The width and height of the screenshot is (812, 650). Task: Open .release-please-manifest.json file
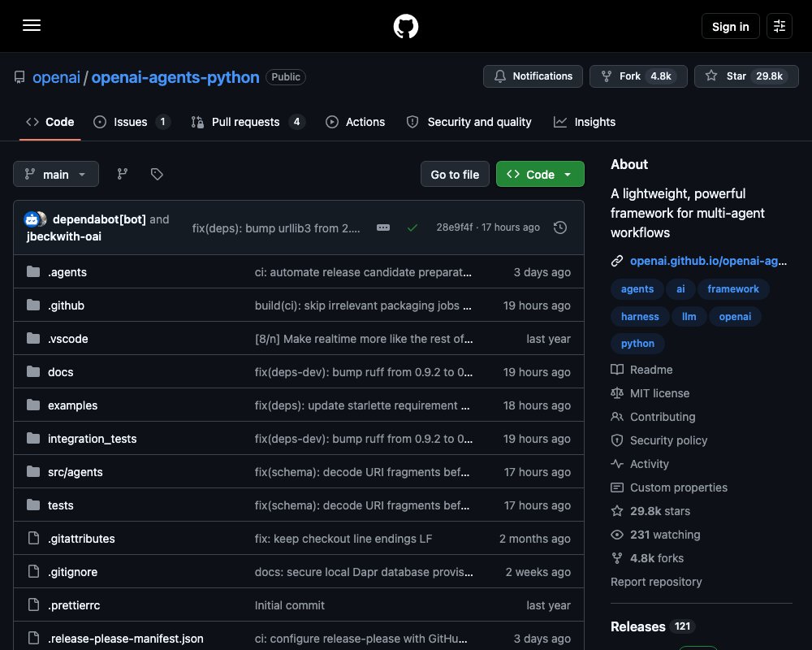[x=125, y=638]
